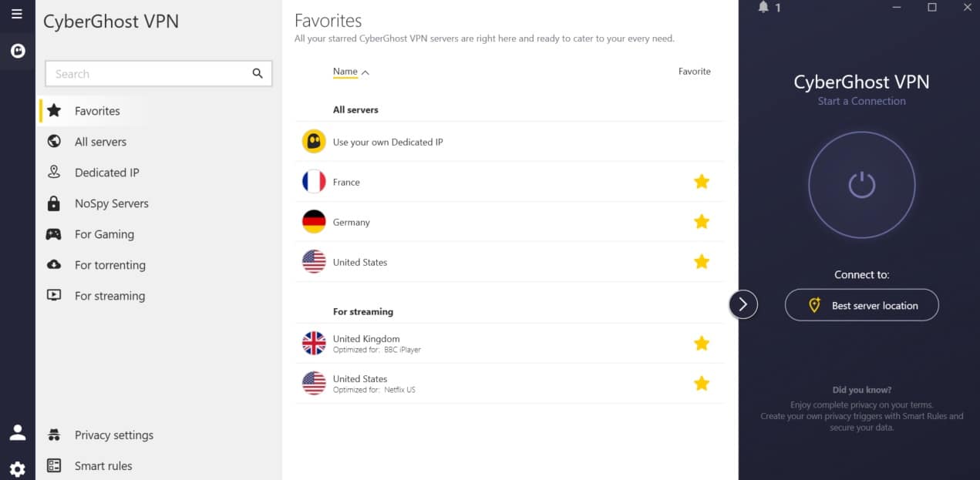Click the CyberGhost ghost logo icon
Image resolution: width=980 pixels, height=480 pixels.
tap(17, 52)
